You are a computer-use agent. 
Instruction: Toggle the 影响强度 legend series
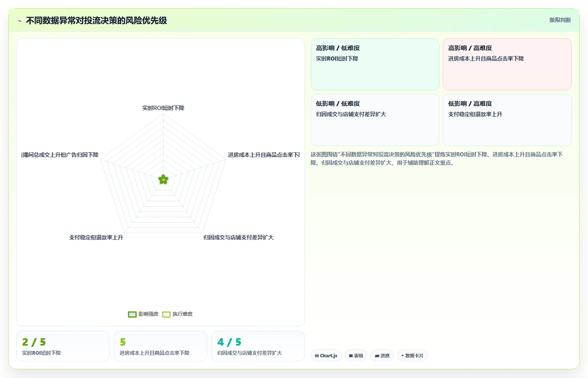coord(143,314)
